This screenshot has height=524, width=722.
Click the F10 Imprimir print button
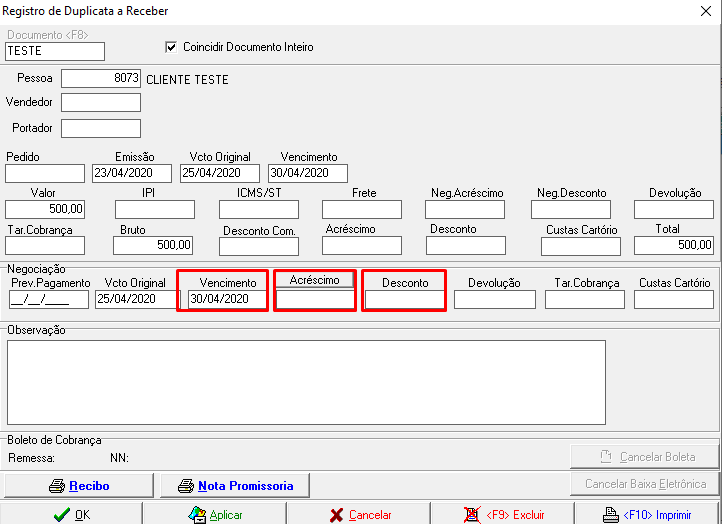(648, 514)
